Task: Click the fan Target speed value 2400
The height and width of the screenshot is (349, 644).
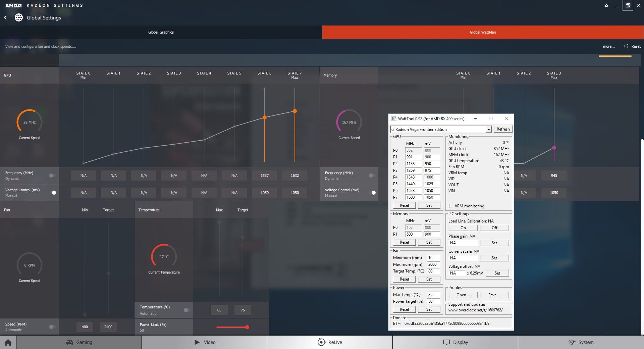Action: click(108, 327)
